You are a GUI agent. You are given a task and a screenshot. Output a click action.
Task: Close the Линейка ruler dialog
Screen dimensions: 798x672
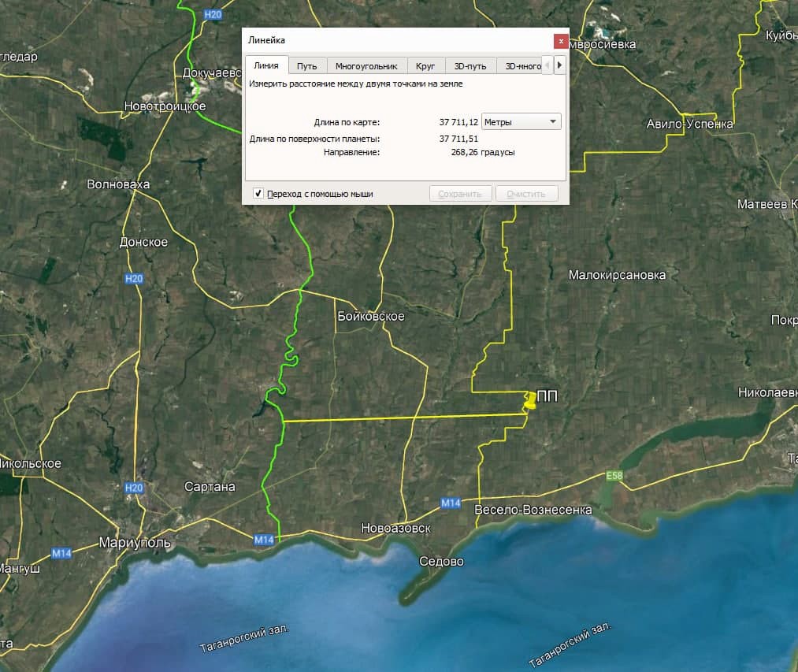(560, 40)
